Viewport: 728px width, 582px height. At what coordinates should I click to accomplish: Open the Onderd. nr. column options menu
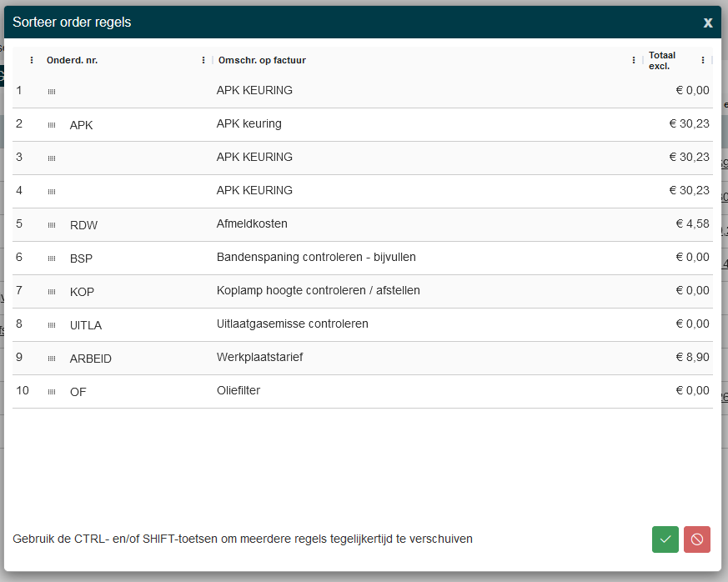[203, 60]
